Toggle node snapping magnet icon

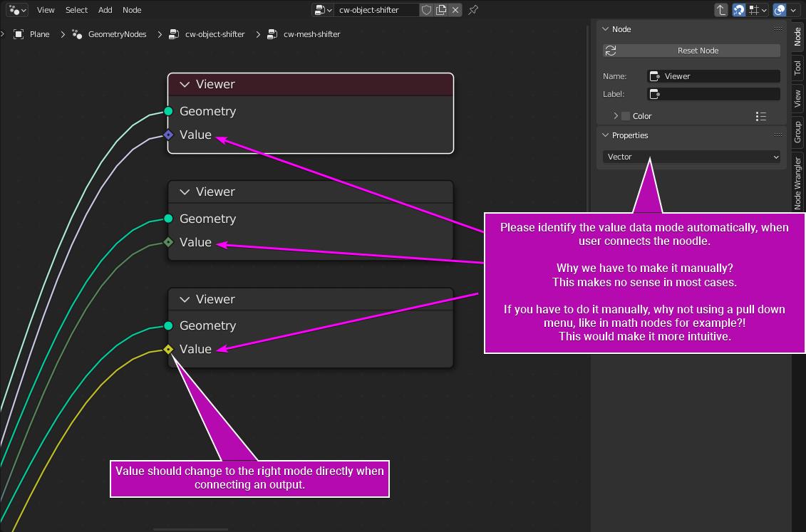point(739,10)
